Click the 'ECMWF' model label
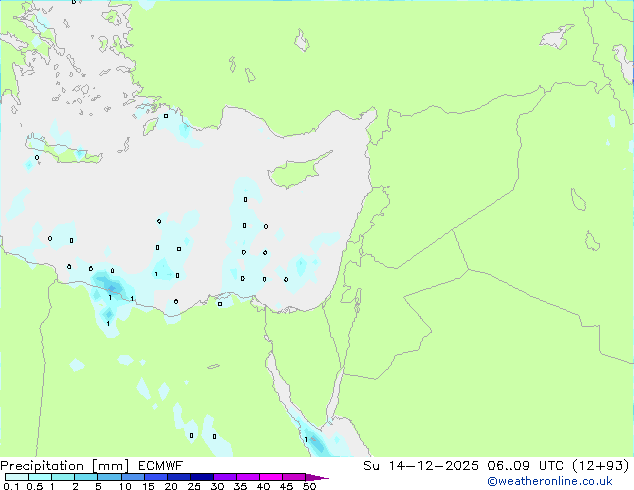 [x=161, y=466]
